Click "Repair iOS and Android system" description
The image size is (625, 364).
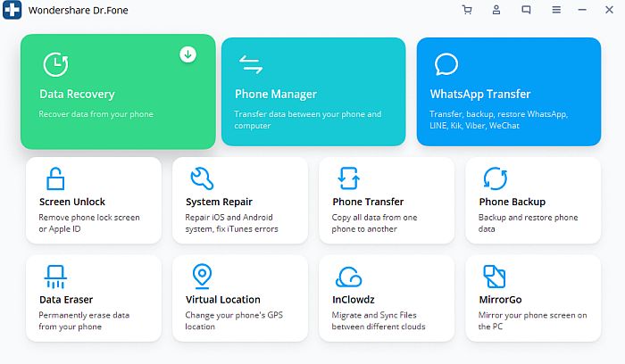[231, 223]
